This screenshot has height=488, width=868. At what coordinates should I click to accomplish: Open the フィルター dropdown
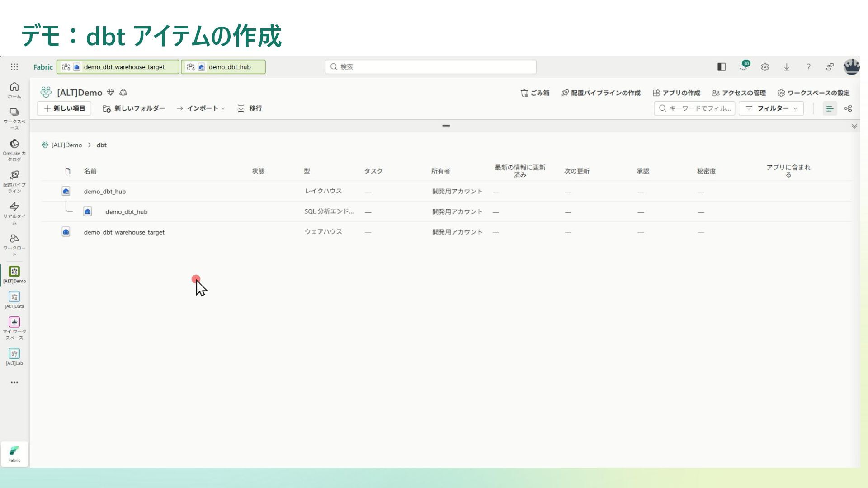coord(771,108)
